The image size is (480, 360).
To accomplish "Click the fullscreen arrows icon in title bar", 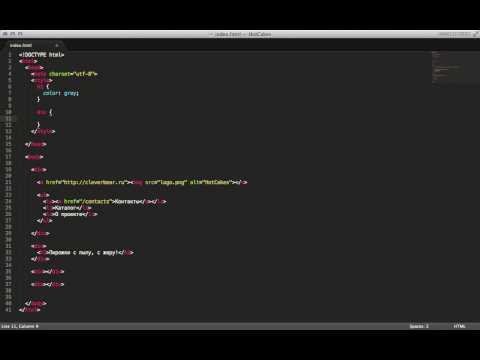I will point(475,34).
